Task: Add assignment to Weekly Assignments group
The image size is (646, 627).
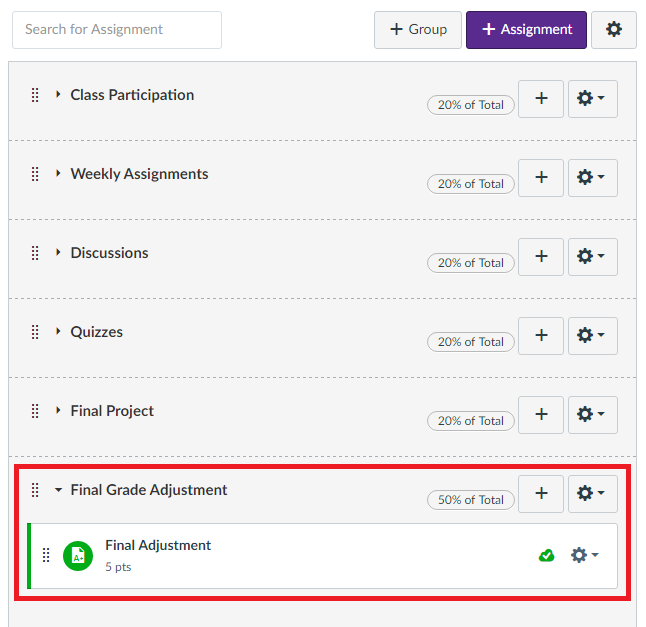Action: pos(541,178)
